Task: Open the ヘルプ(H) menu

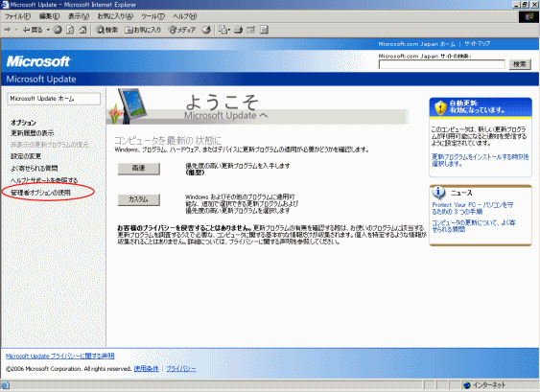Action: point(184,16)
